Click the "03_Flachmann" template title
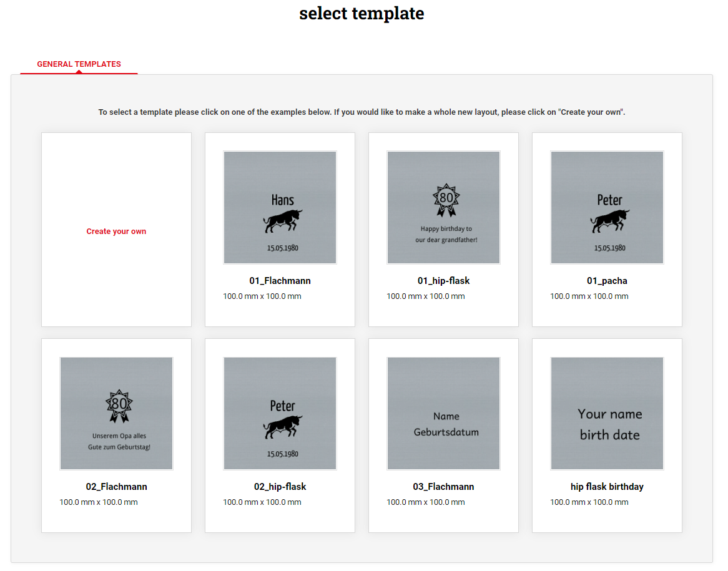728x571 pixels. coord(443,487)
